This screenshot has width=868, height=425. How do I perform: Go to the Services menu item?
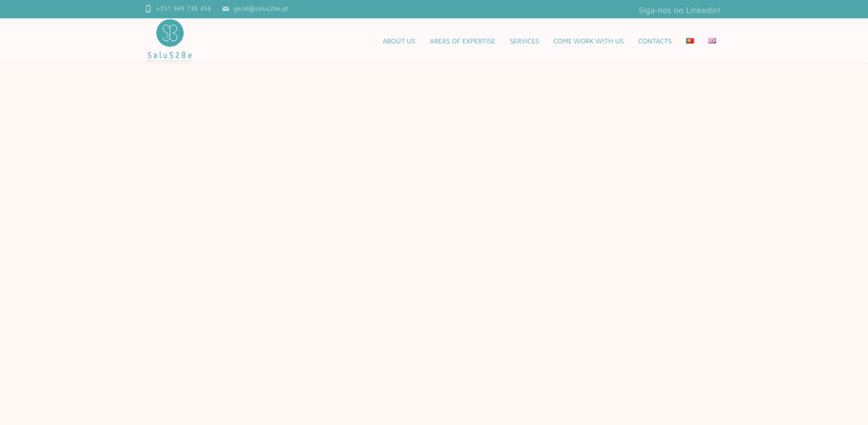pyautogui.click(x=524, y=41)
